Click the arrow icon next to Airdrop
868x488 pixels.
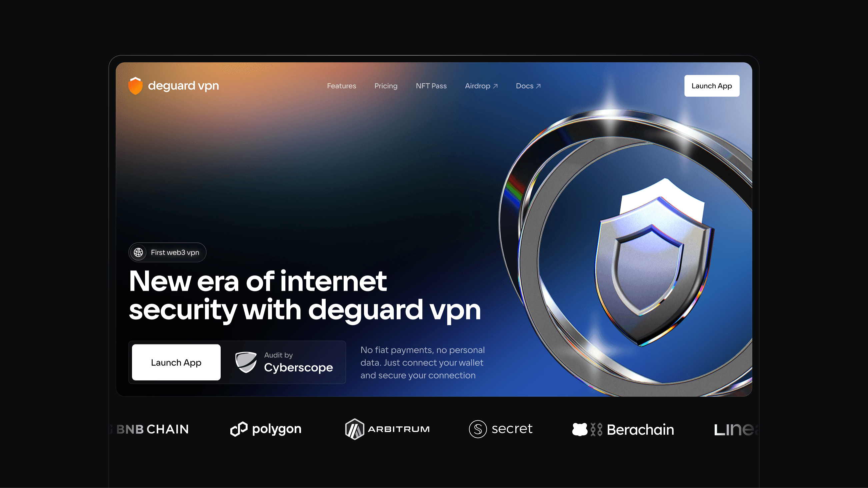pos(495,86)
